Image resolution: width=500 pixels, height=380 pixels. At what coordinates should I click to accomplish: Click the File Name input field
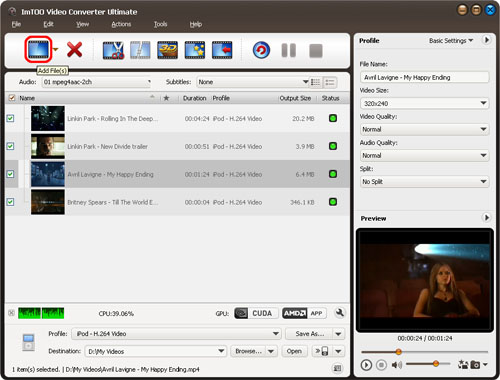pos(424,77)
